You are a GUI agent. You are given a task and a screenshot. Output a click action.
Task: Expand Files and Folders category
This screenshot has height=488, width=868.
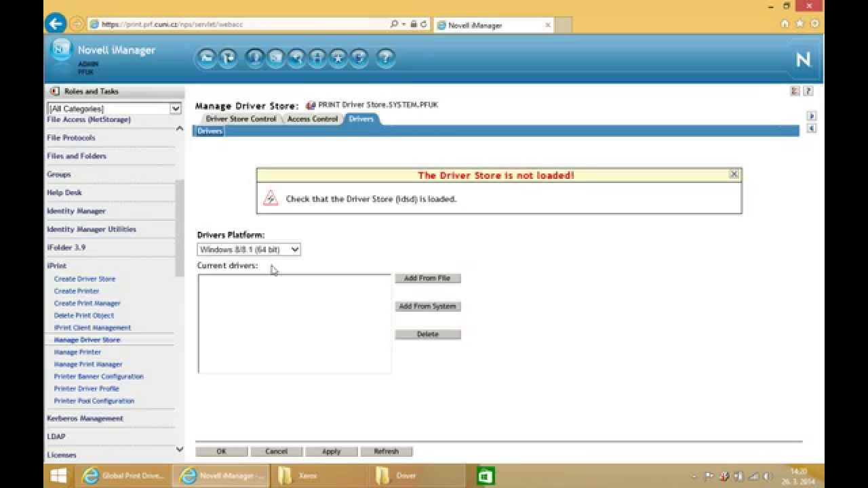76,156
